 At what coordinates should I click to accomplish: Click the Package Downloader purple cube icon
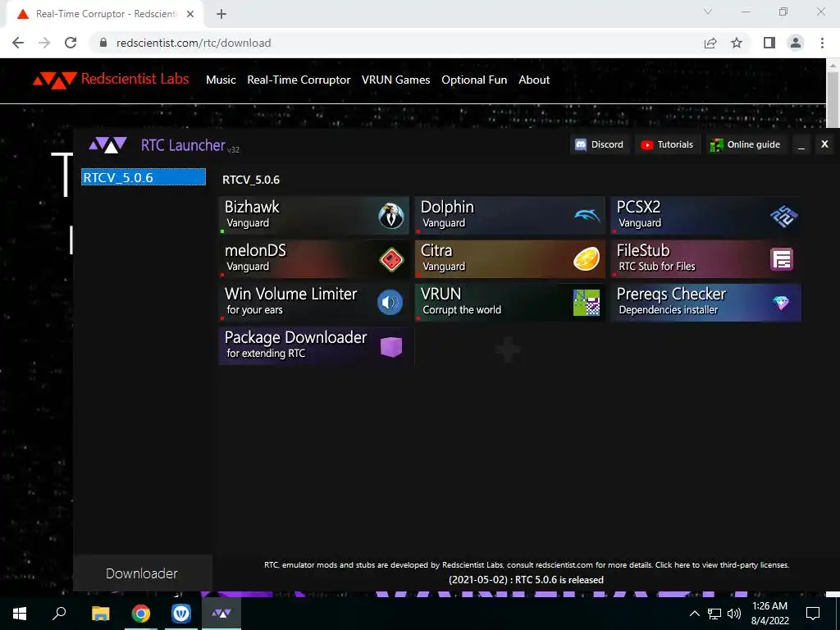pyautogui.click(x=391, y=347)
